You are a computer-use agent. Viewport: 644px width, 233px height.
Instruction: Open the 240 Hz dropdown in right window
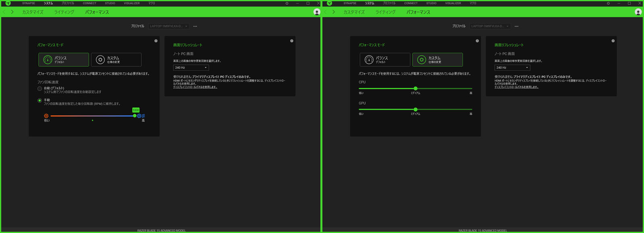(512, 68)
